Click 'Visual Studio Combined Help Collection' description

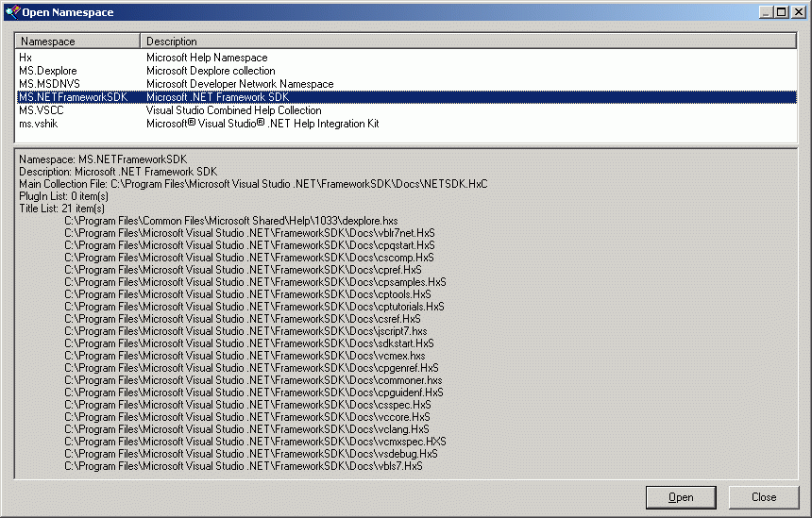(233, 110)
